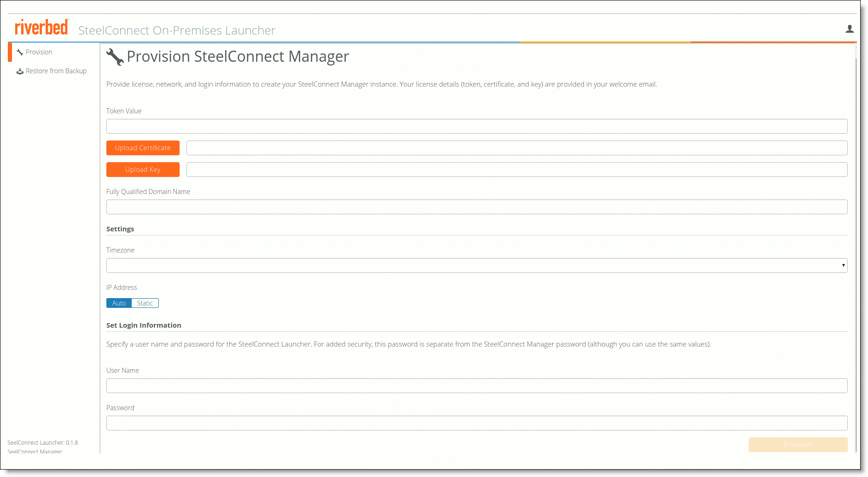Click the Timezone label
Screen dimensions: 868x477
[120, 250]
